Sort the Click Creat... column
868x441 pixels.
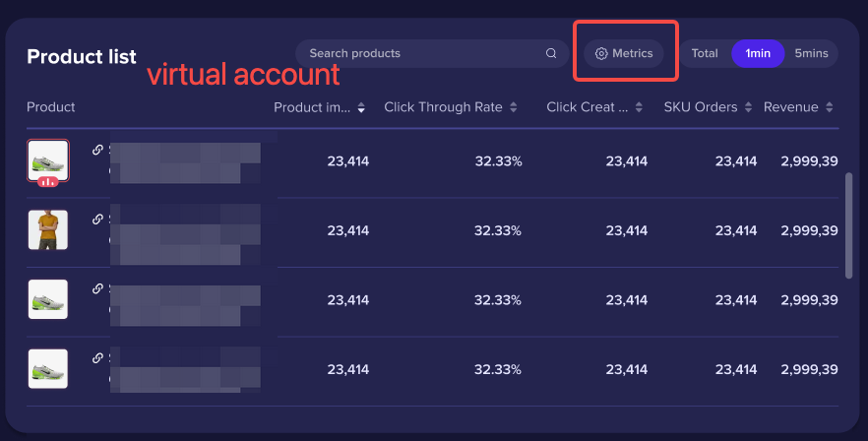click(639, 107)
